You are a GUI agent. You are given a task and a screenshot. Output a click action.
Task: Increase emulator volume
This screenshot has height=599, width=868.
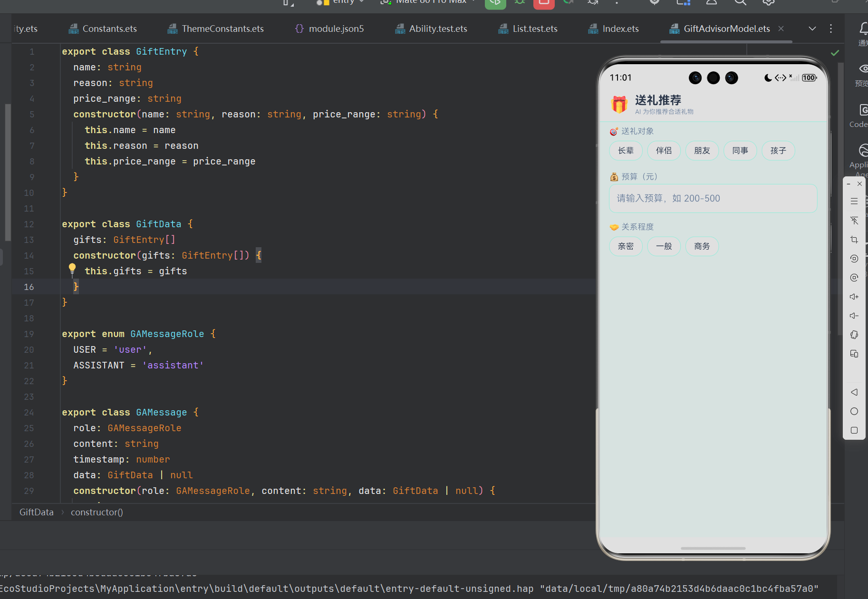[854, 297]
